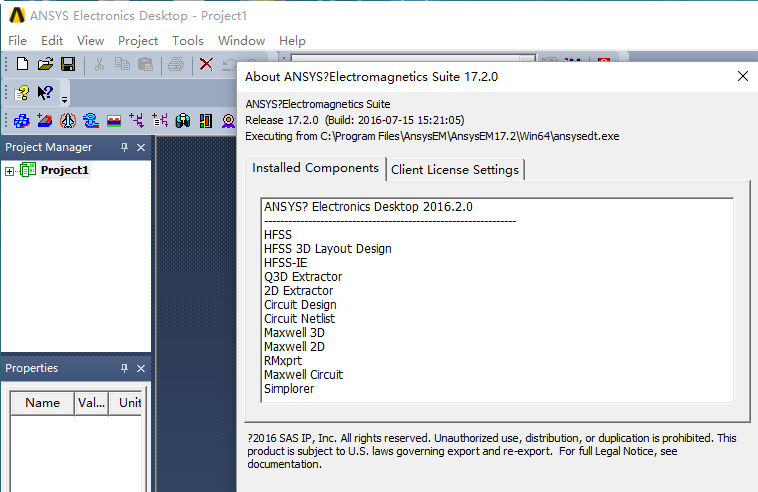Insert Circuit design purple transistor icon

(x=137, y=120)
